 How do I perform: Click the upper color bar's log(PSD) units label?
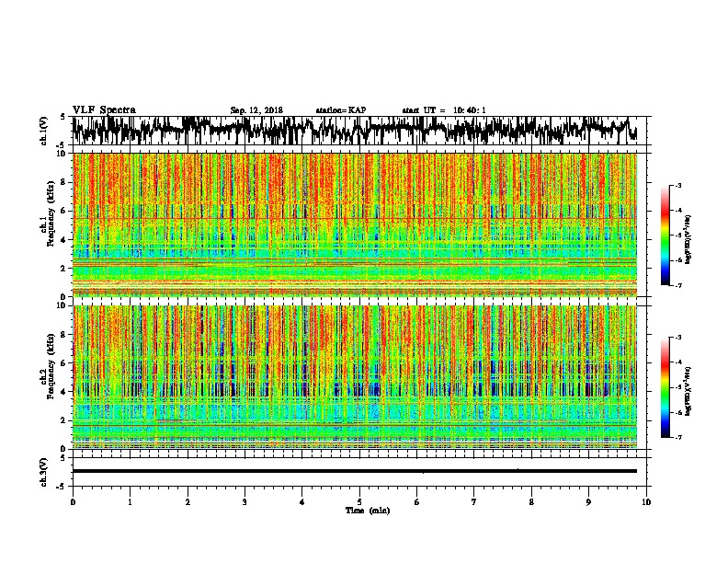click(688, 239)
